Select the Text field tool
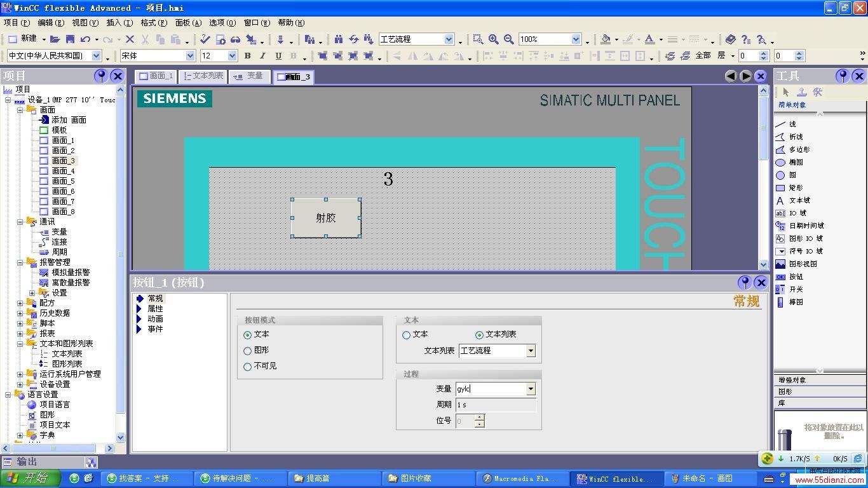Screen dimensions: 868x488 792,201
